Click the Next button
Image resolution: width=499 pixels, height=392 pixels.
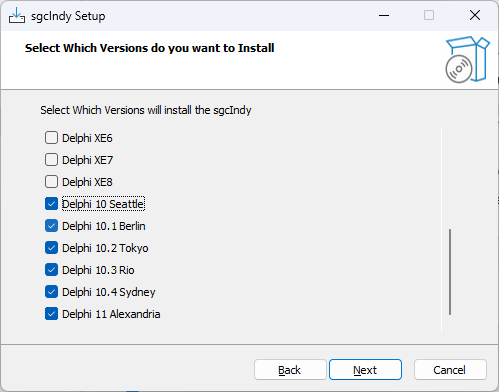pyautogui.click(x=365, y=370)
